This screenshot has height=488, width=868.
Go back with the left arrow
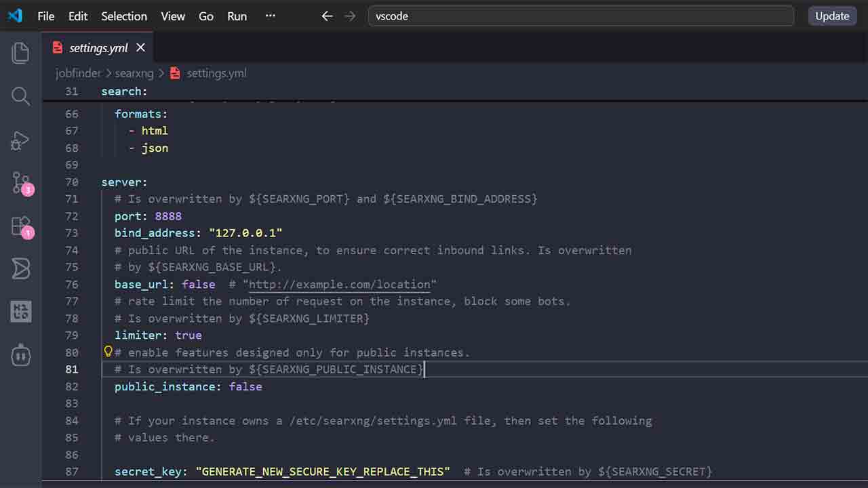[327, 16]
